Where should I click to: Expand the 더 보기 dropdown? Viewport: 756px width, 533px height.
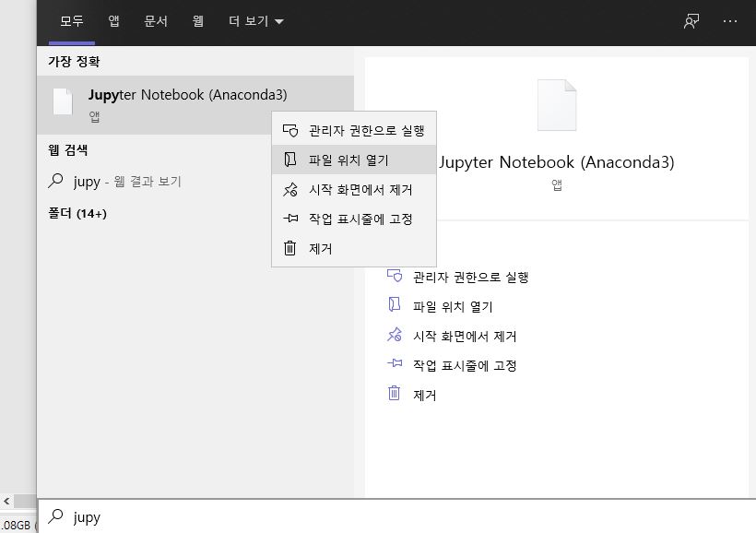pos(255,21)
